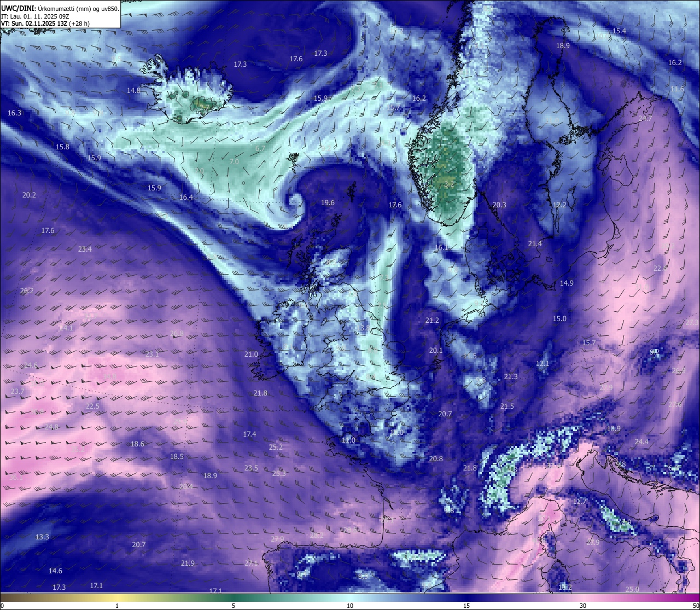The height and width of the screenshot is (610, 700).
Task: Click the 12.2 value label on the map
Action: (x=559, y=205)
